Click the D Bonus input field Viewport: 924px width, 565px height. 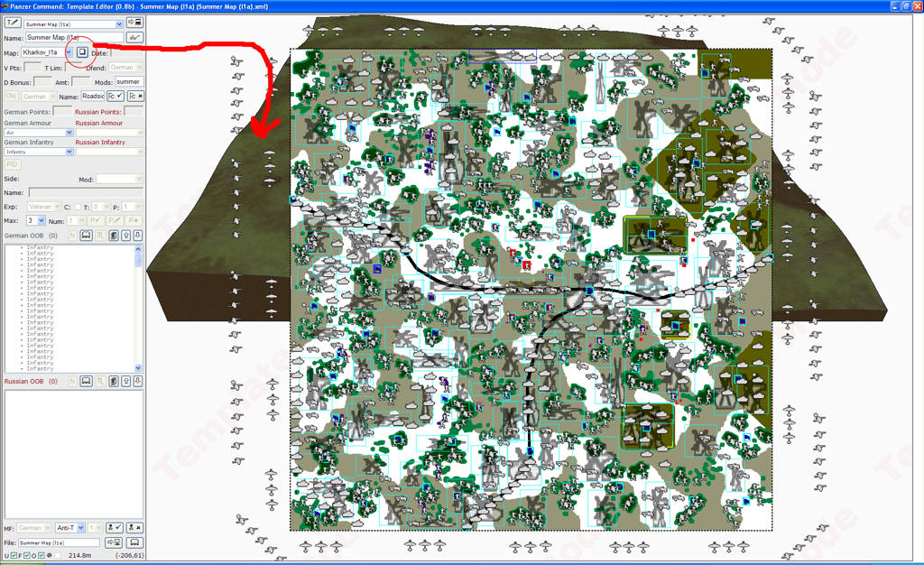[x=42, y=82]
